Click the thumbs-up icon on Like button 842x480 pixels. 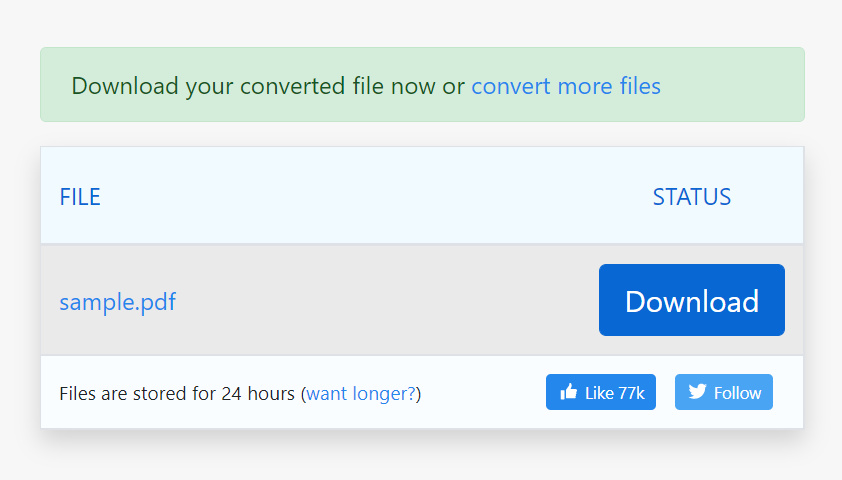(x=568, y=392)
